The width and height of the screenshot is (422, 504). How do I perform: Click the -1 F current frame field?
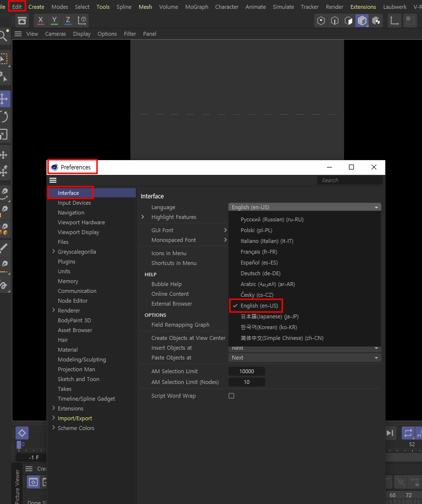(x=31, y=457)
